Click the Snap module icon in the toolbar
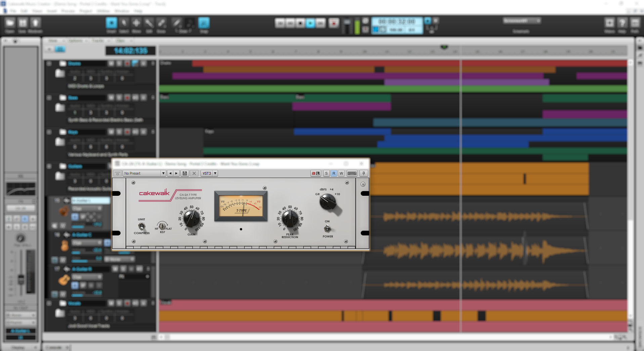This screenshot has width=644, height=351. point(204,24)
